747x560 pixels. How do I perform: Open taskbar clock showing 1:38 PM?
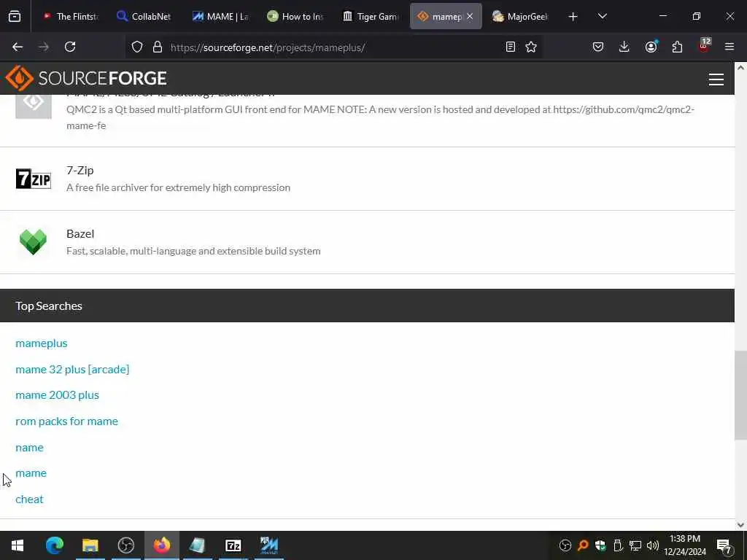684,545
